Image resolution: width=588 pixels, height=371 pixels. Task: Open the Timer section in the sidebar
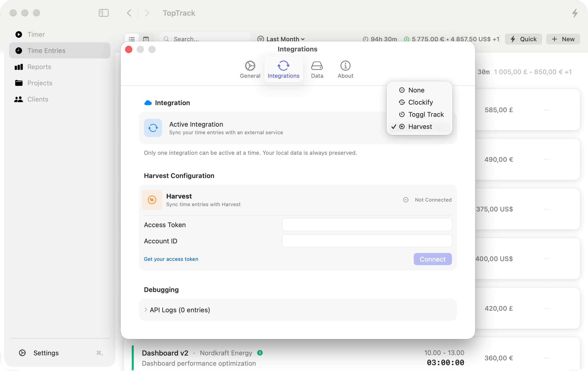pyautogui.click(x=36, y=34)
